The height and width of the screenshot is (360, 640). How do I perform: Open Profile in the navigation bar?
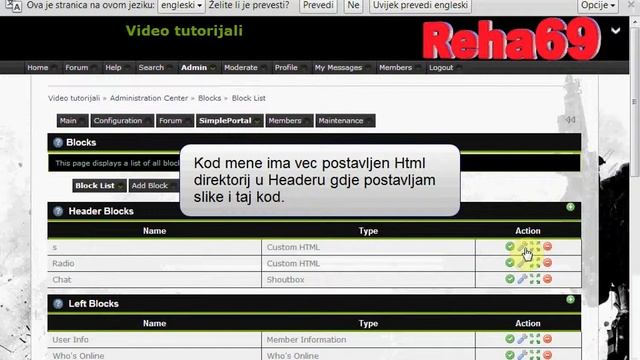coord(286,68)
